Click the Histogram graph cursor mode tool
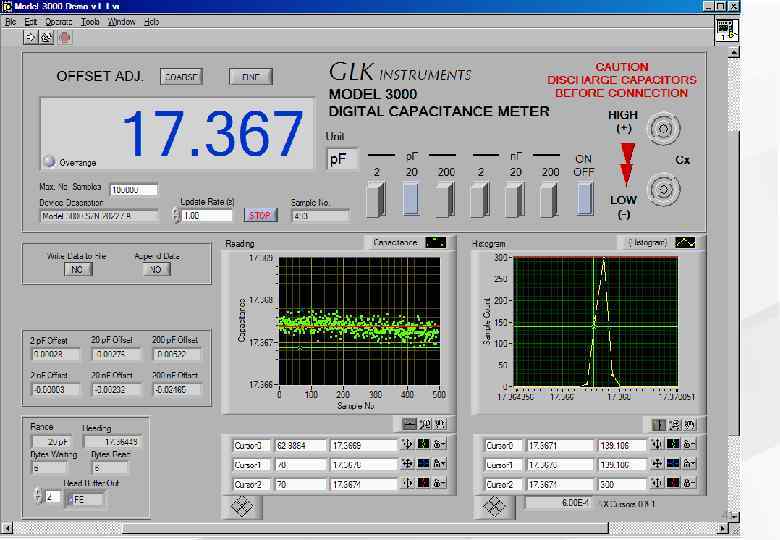 (658, 424)
